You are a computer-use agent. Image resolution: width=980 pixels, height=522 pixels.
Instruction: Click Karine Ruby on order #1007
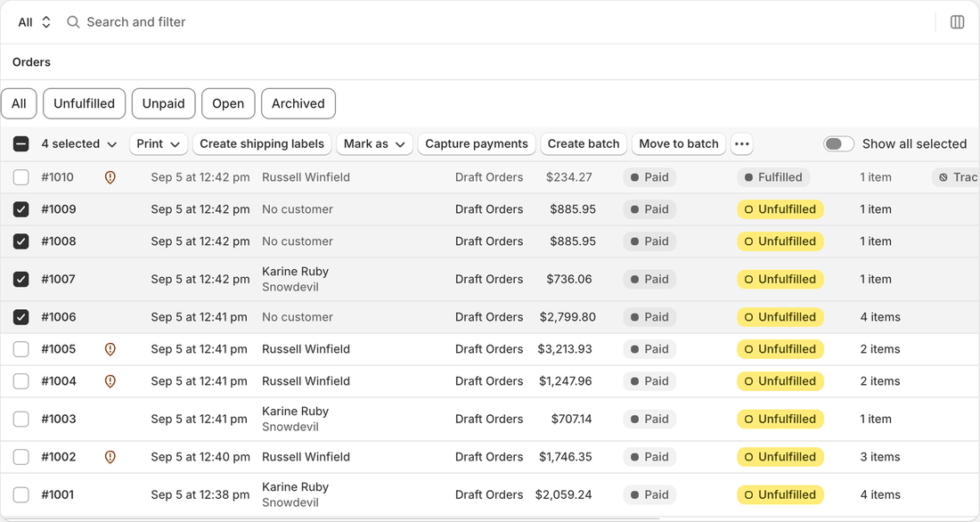point(295,272)
